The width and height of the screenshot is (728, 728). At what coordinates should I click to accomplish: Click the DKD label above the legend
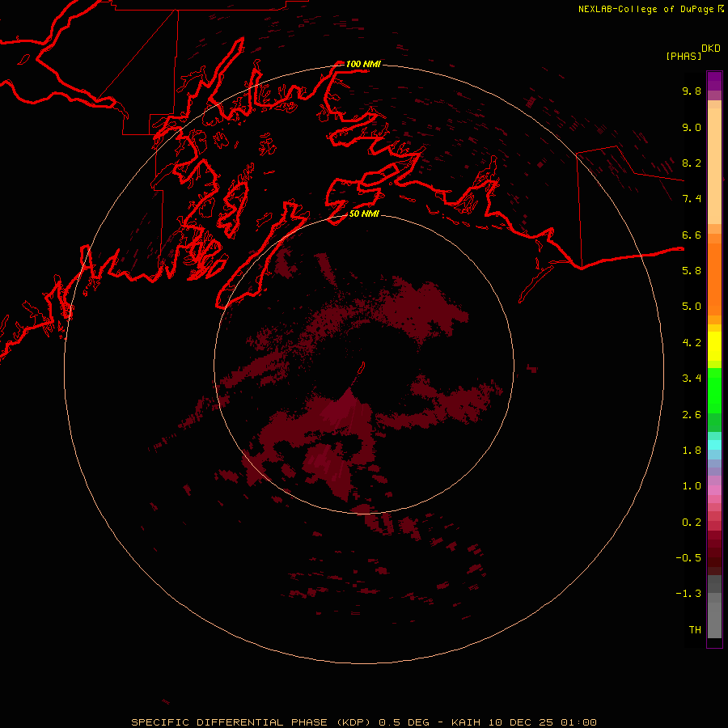[711, 49]
